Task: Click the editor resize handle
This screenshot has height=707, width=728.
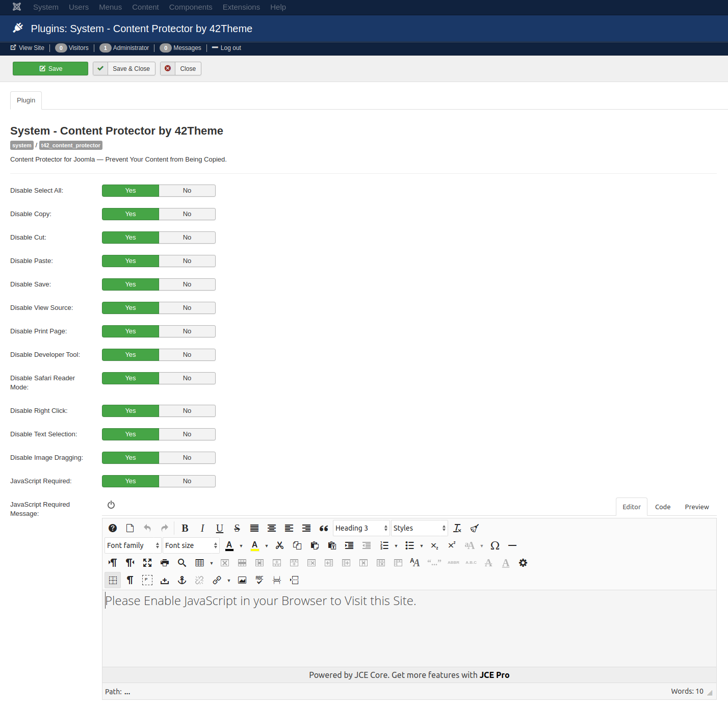Action: tap(710, 693)
